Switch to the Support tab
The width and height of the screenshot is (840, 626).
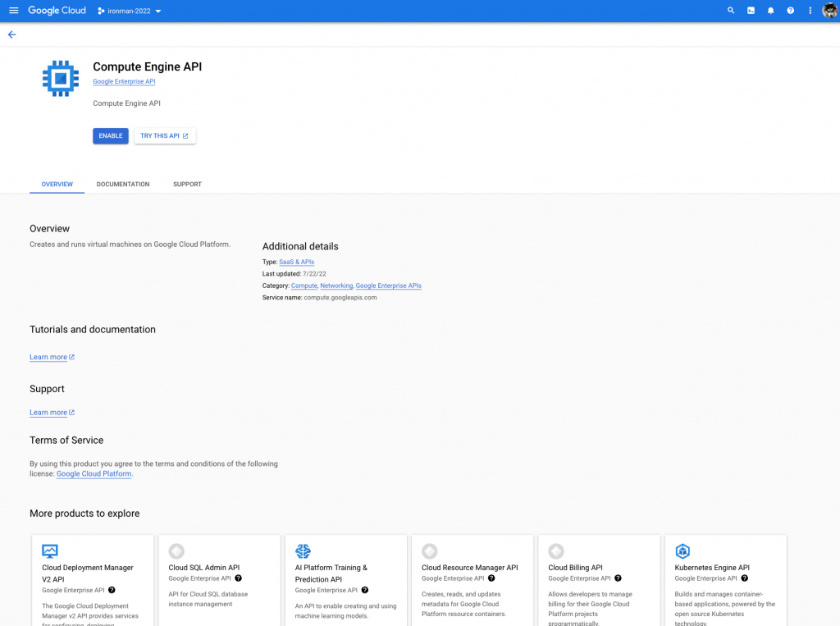(x=187, y=184)
